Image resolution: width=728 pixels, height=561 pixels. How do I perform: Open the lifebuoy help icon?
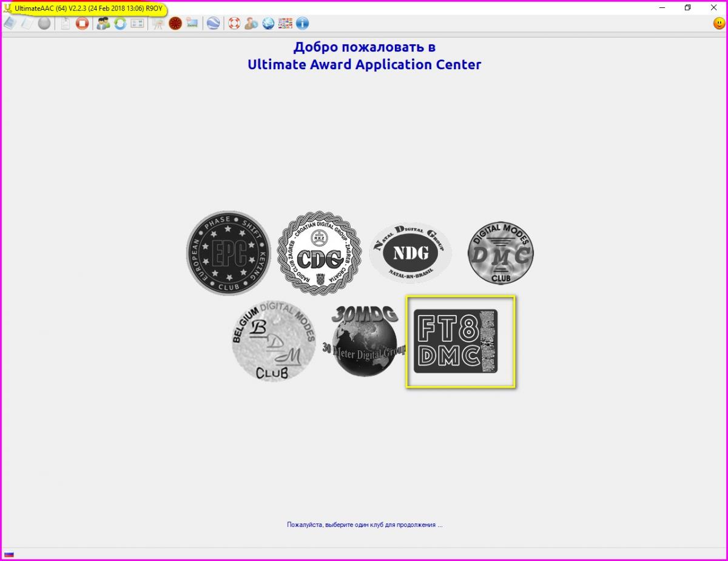pos(234,24)
